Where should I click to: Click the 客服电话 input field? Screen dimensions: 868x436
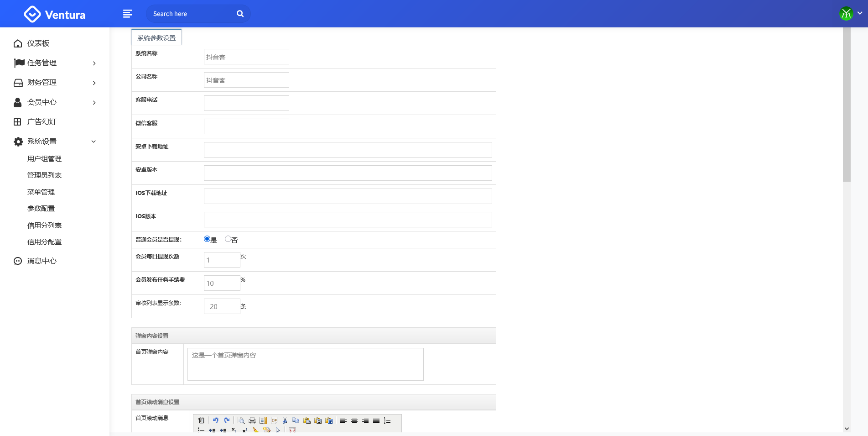(x=246, y=103)
